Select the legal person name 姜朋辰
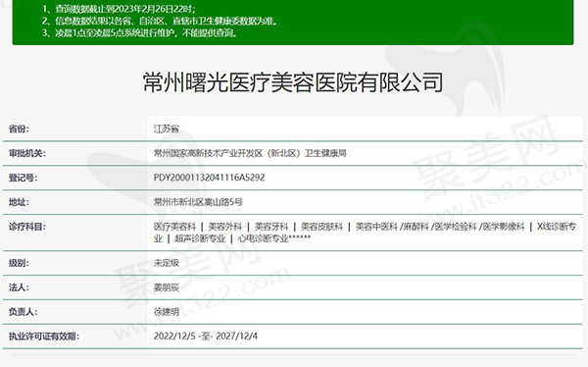The width and height of the screenshot is (588, 367). pos(167,288)
